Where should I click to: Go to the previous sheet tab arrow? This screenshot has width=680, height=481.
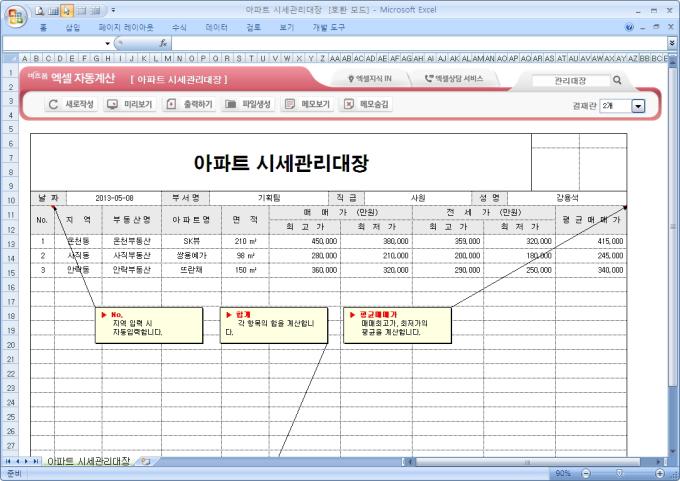coord(17,461)
